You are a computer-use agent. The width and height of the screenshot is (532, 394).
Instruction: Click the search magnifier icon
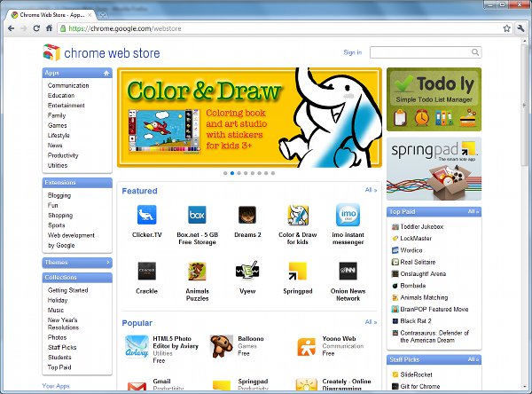475,52
